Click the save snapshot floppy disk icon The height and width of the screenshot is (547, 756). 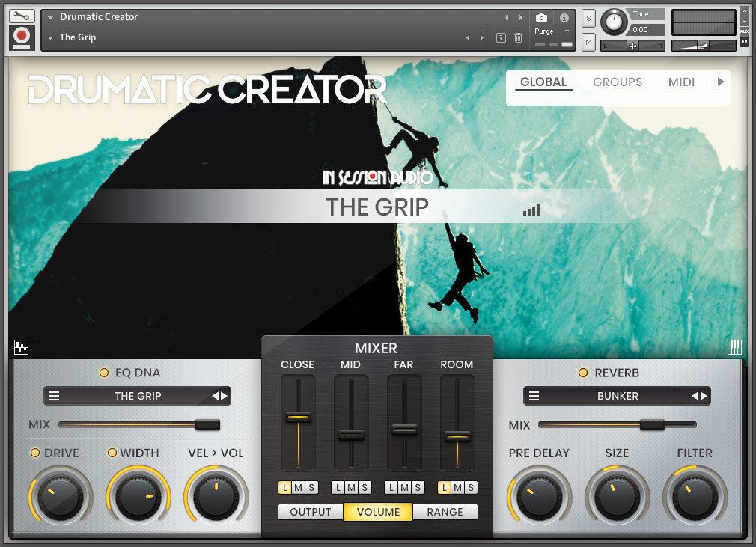[x=500, y=37]
